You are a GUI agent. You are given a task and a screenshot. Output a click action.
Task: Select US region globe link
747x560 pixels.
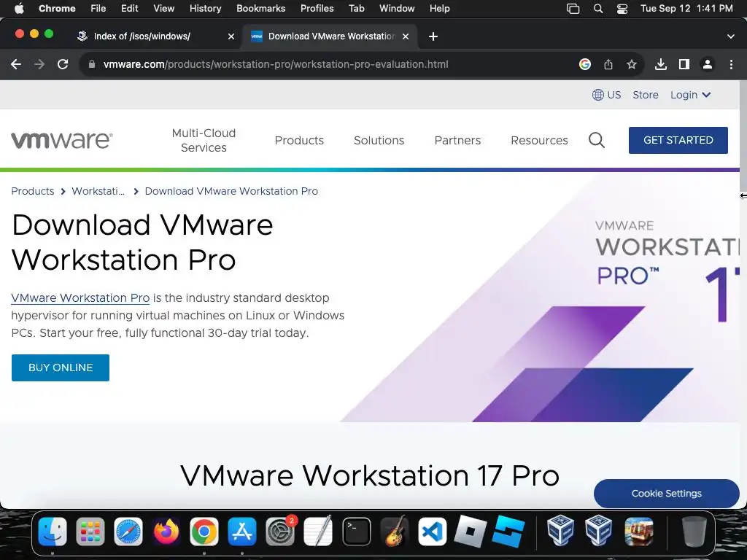606,95
